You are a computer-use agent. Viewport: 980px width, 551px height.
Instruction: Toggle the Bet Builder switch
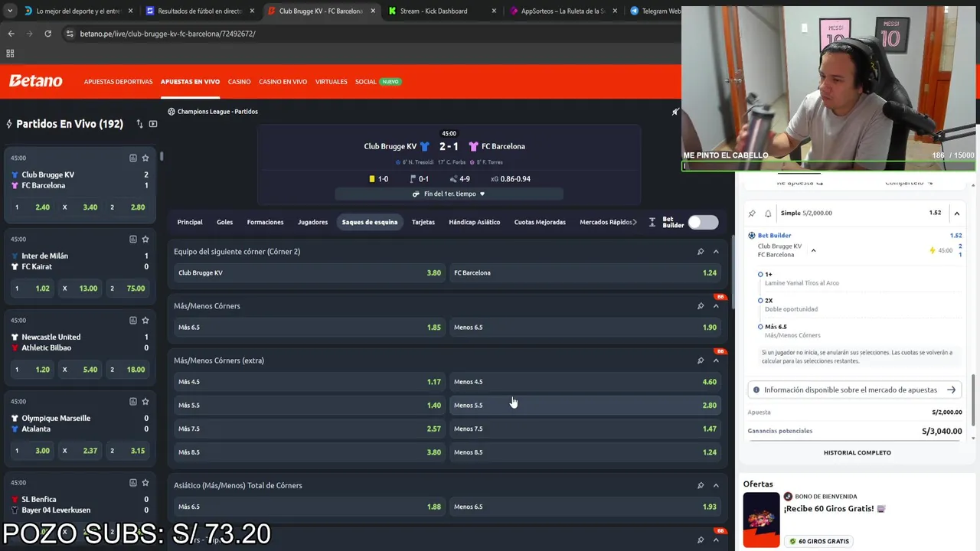(703, 222)
